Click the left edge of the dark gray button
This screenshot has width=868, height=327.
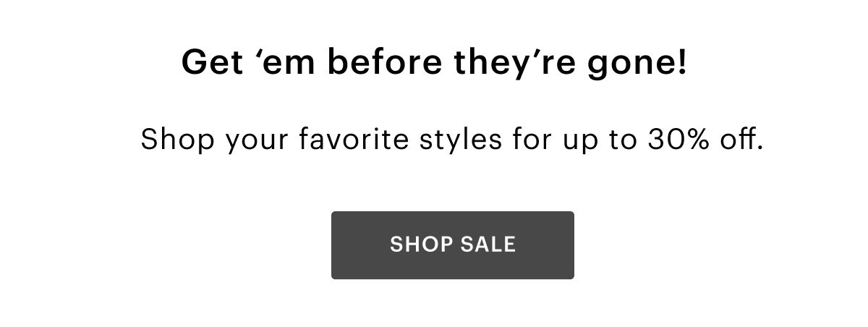coord(336,245)
